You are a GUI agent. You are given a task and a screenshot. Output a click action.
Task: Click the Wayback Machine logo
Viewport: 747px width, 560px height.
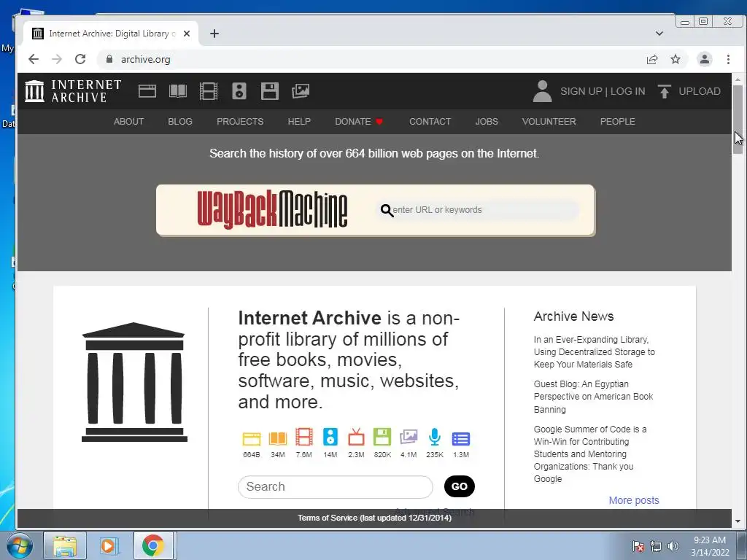(272, 209)
